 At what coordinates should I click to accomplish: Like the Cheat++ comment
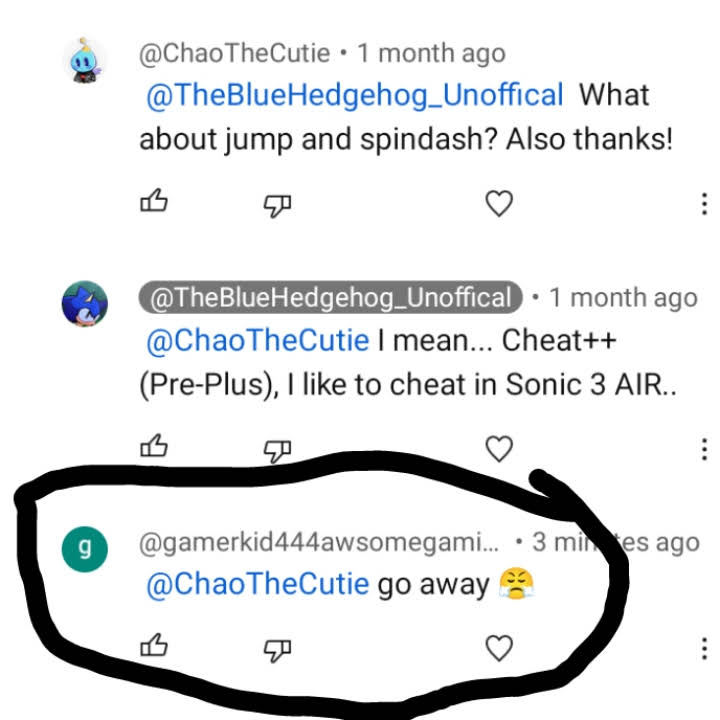[154, 446]
